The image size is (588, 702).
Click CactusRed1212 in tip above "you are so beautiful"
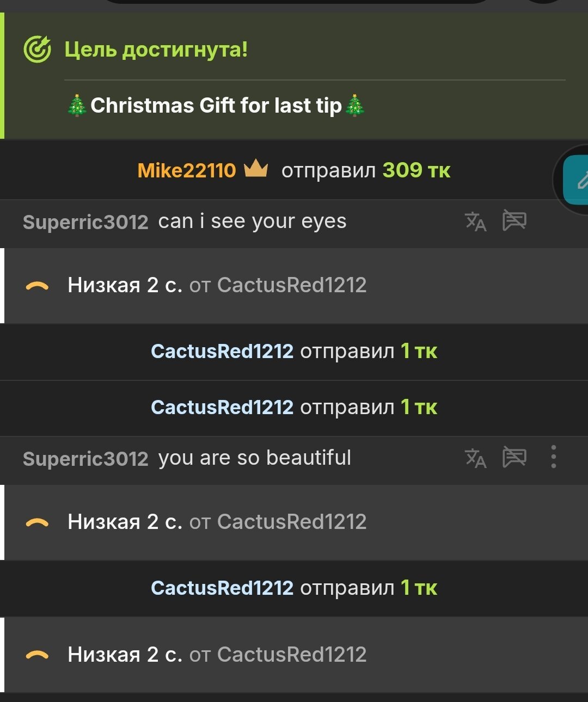tap(222, 407)
